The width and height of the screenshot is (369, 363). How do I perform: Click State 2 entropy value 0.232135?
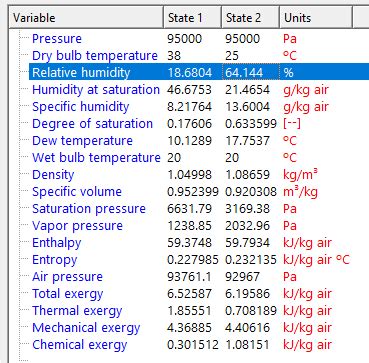[251, 260]
